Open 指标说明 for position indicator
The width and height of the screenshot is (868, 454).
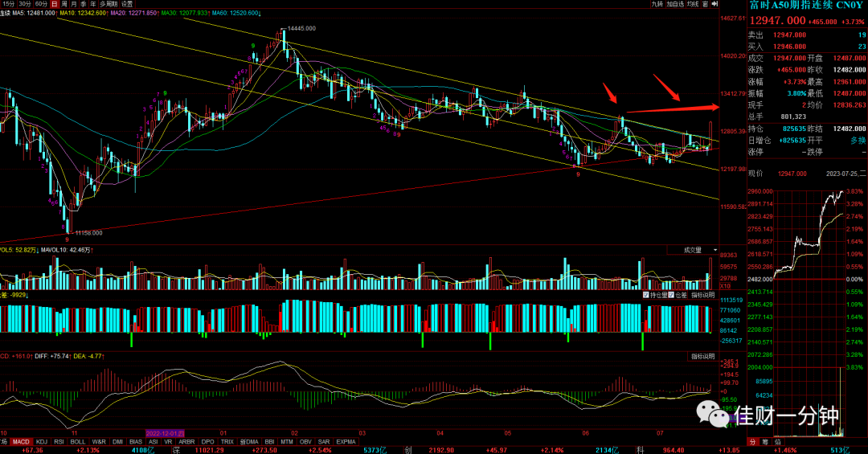[x=703, y=295]
